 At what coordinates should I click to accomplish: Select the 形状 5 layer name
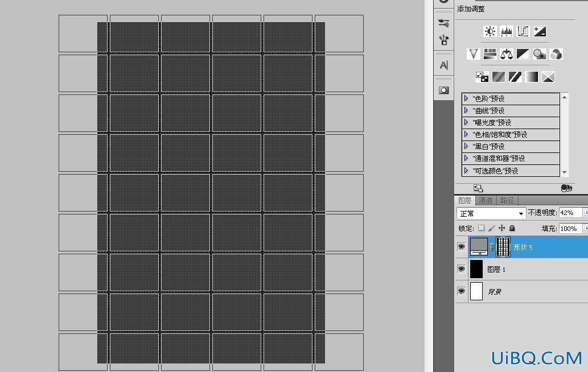click(523, 247)
